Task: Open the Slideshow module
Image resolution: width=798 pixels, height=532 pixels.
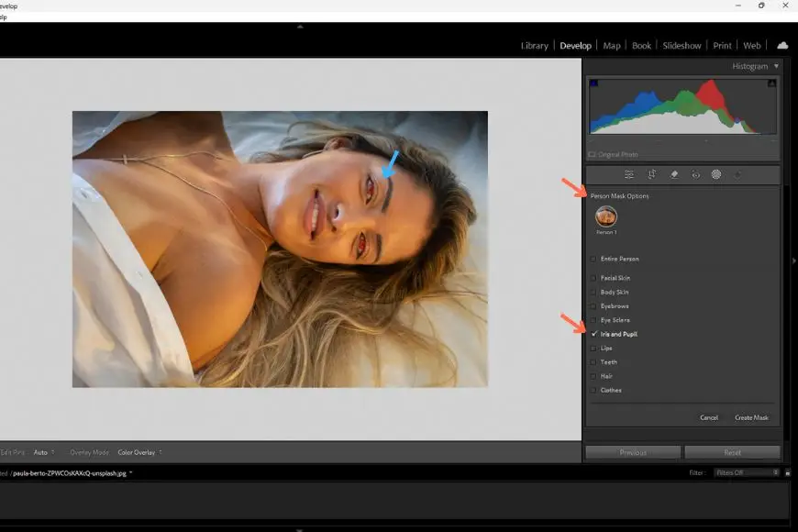Action: pyautogui.click(x=682, y=45)
